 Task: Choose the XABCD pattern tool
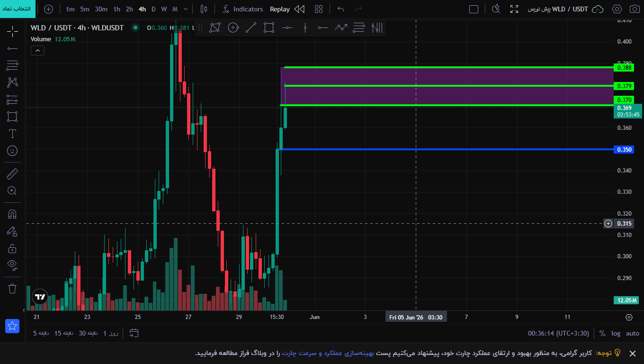[x=12, y=82]
